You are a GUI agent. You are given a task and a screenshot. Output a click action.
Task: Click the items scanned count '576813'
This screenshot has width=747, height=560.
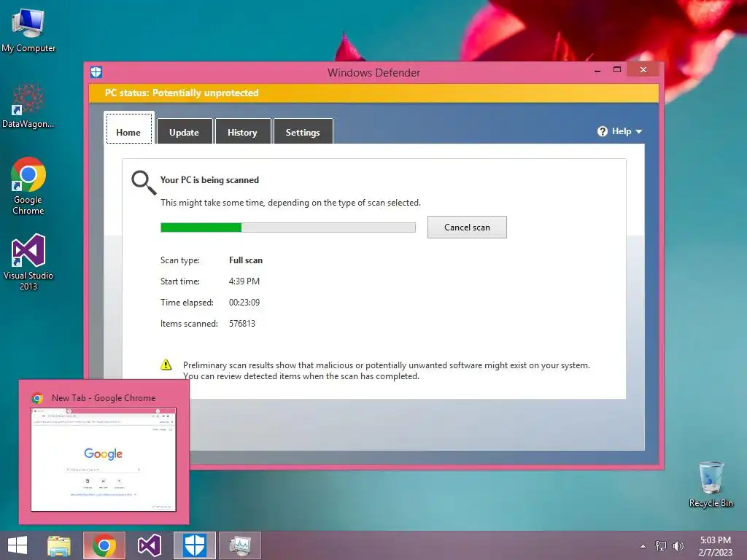[242, 323]
